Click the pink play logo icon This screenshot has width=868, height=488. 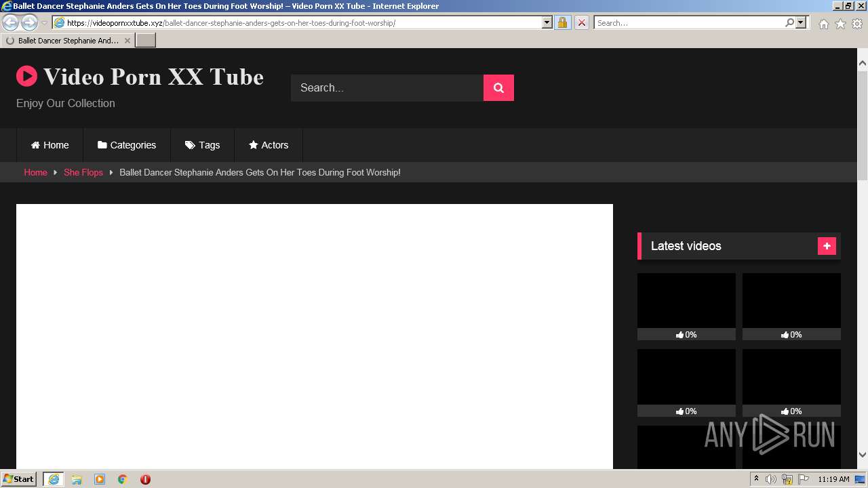click(x=27, y=76)
